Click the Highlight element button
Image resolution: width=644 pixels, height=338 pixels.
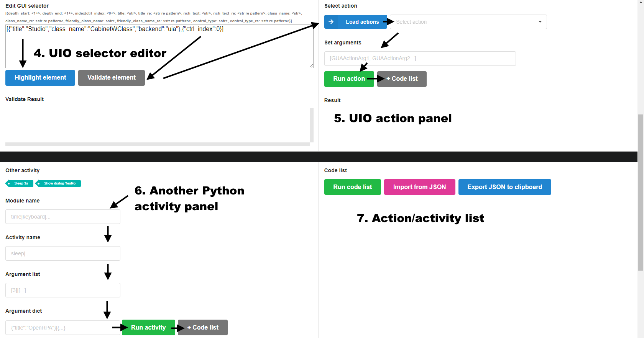pos(40,78)
